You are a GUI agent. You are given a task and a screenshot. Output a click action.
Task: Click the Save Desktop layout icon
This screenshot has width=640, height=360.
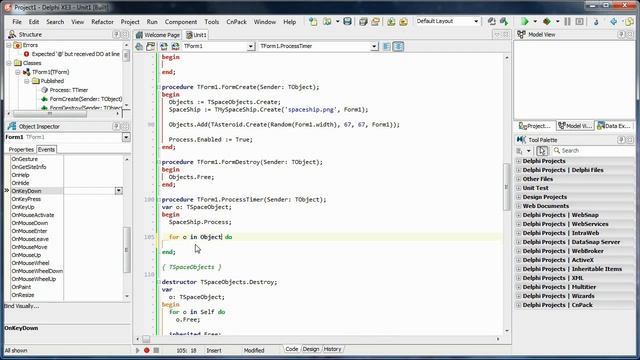point(492,22)
